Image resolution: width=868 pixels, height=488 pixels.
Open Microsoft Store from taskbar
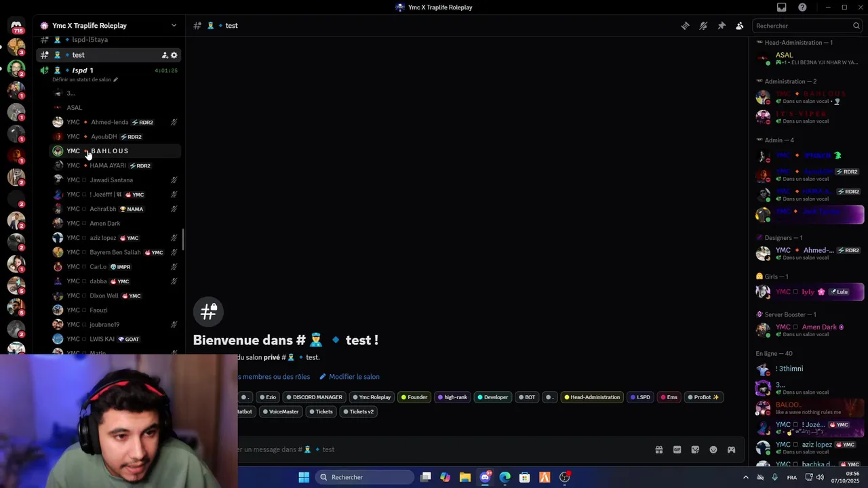[x=524, y=477]
